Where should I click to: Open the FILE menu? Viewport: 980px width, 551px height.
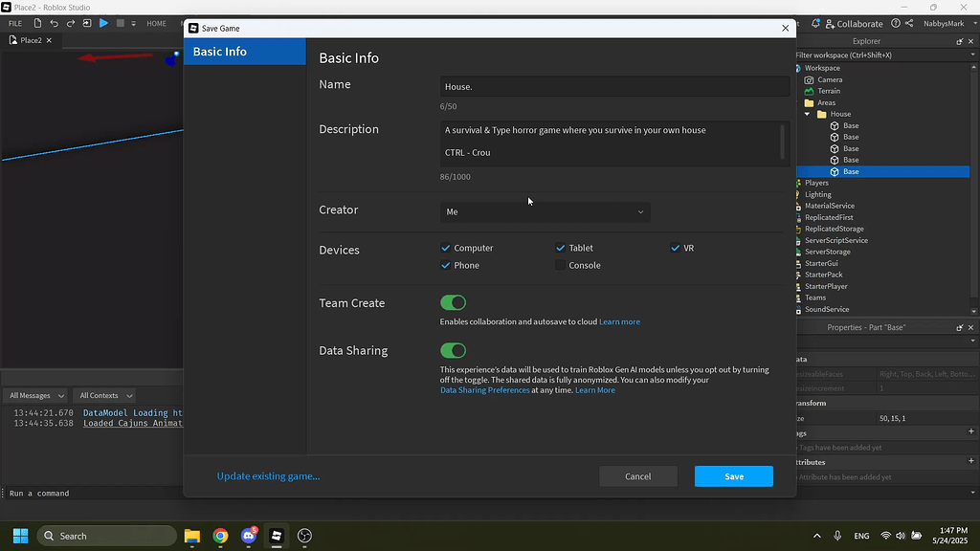[15, 24]
